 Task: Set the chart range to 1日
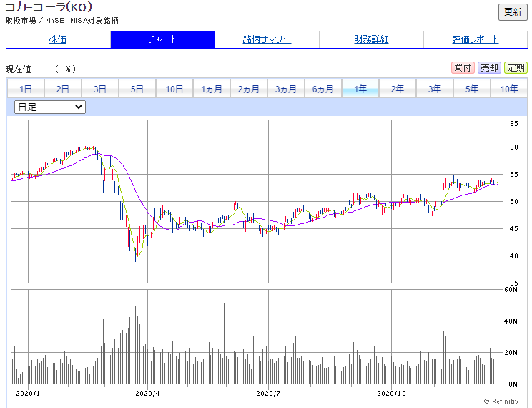[x=26, y=89]
